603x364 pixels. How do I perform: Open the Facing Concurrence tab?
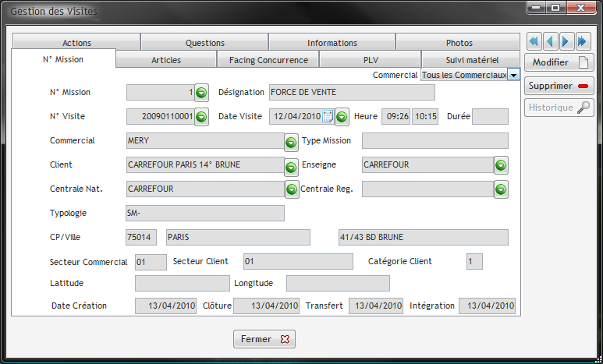coord(268,60)
